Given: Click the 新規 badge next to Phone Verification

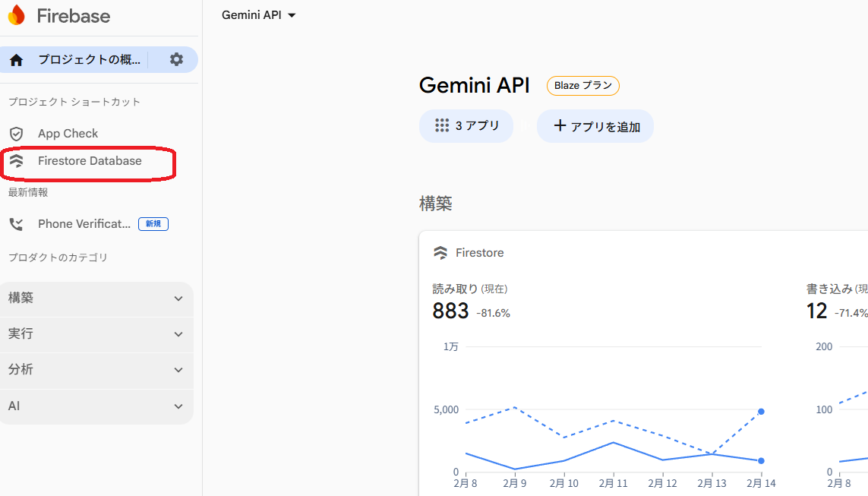Looking at the screenshot, I should point(153,223).
